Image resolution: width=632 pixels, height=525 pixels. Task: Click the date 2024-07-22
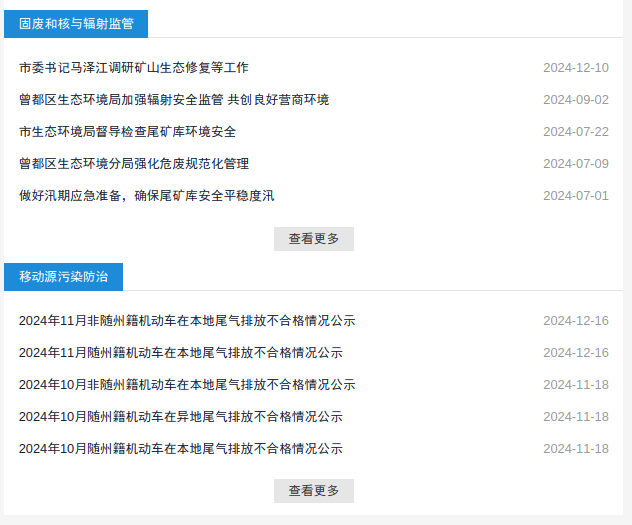pyautogui.click(x=576, y=132)
